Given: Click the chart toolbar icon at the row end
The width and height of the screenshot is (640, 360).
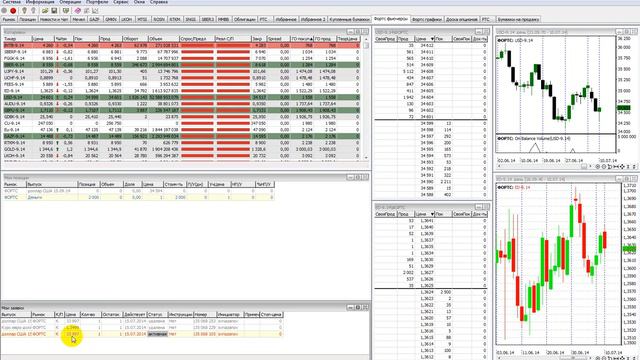Looking at the screenshot, I should pyautogui.click(x=95, y=11).
